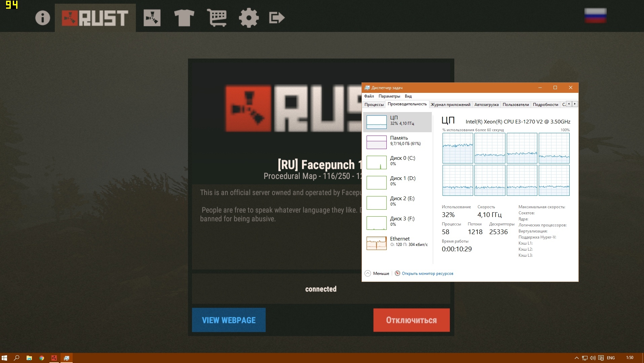644x363 pixels.
Task: Switch to the Пользователи tab
Action: point(516,105)
